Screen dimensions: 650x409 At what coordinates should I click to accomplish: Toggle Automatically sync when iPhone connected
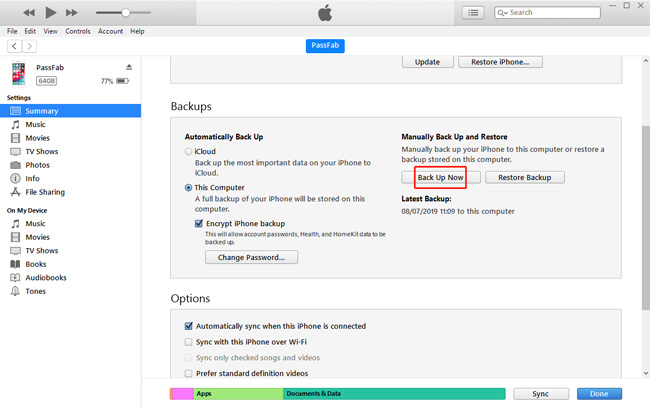pyautogui.click(x=189, y=326)
